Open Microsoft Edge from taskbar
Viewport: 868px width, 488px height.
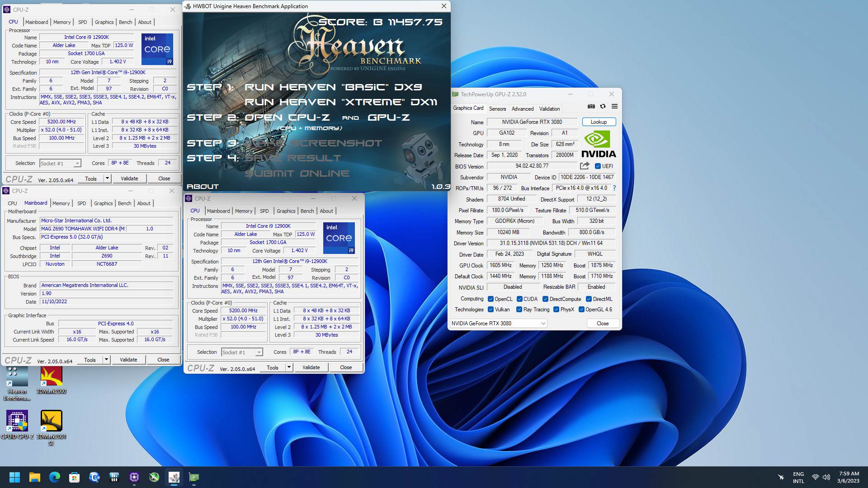[55, 477]
